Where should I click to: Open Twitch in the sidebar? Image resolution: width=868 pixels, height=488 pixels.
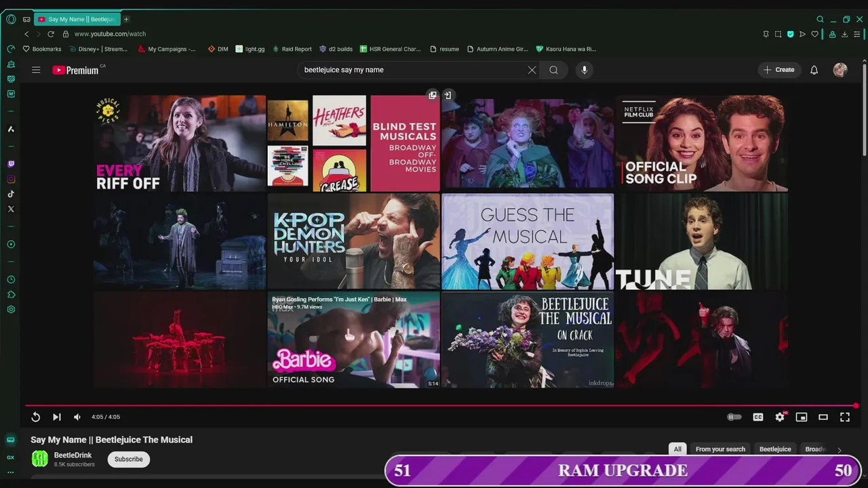[11, 164]
